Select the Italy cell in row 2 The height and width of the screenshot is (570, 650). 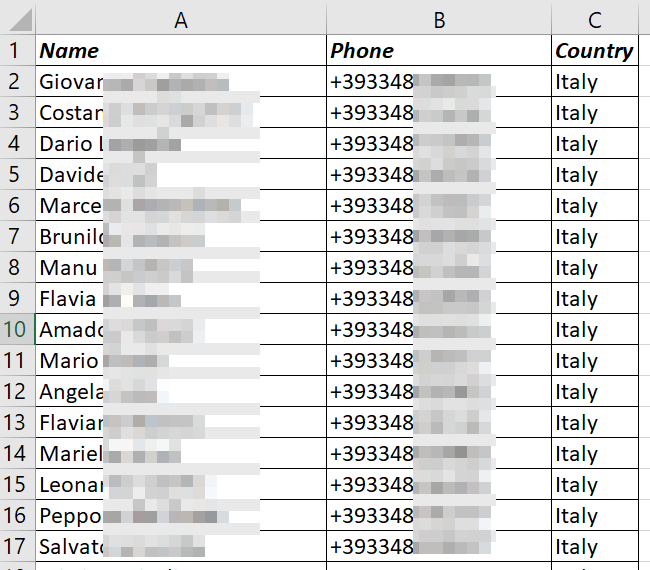tap(594, 82)
